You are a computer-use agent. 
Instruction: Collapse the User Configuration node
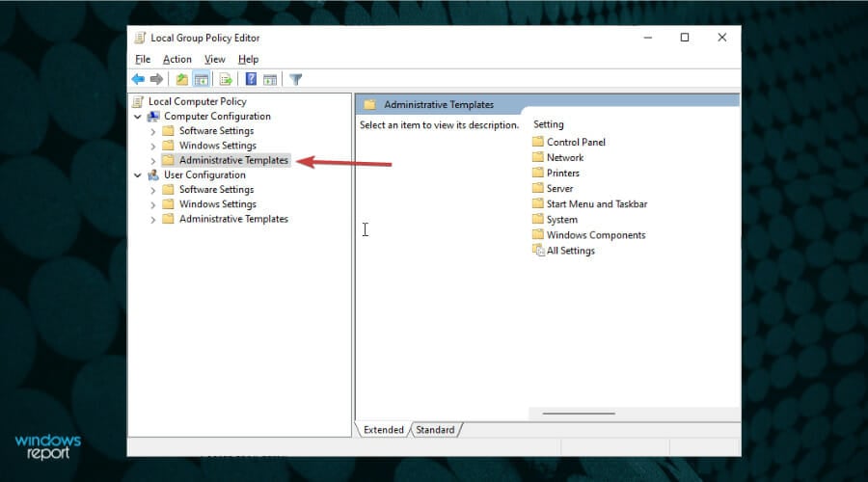138,174
